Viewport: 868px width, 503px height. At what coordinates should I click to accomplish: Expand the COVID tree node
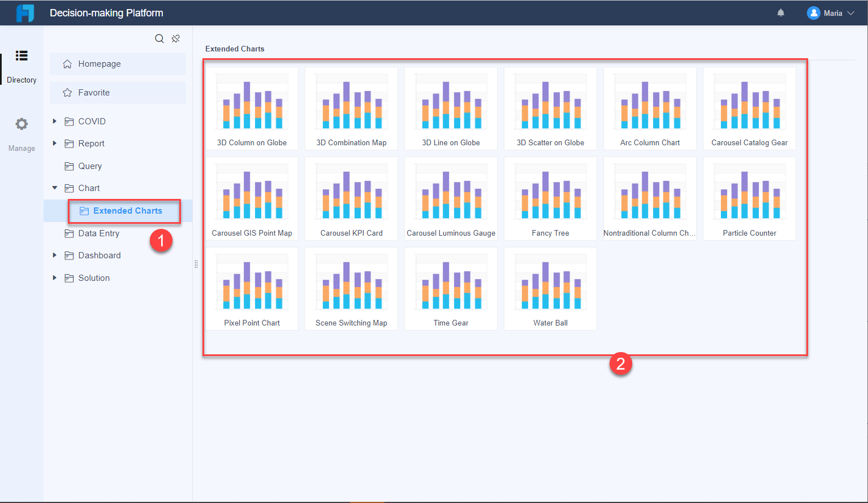(55, 121)
